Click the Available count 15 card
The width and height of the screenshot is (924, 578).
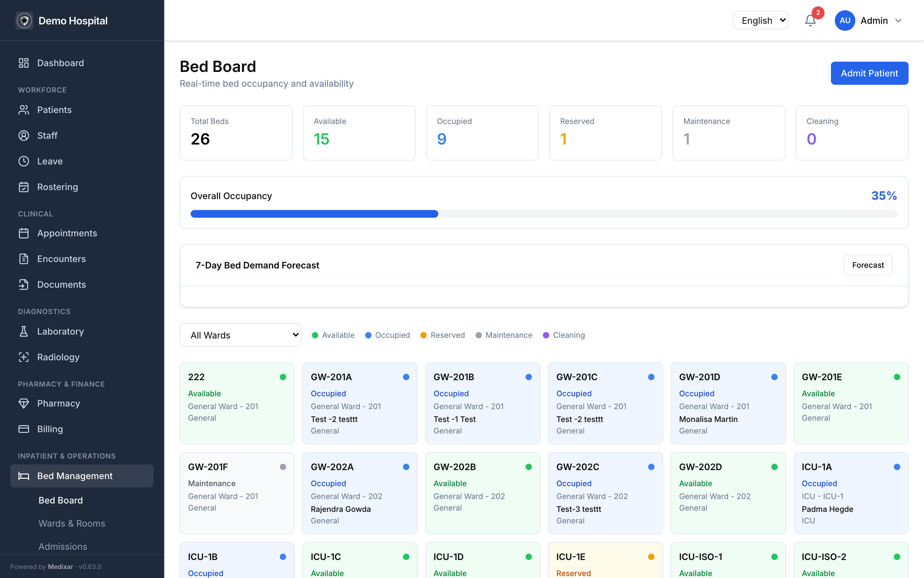(359, 133)
